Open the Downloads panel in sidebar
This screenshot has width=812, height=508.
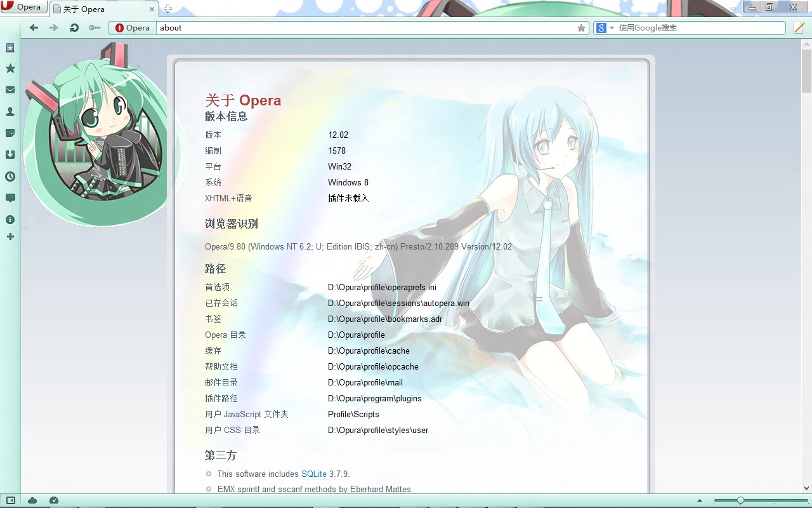pos(10,155)
